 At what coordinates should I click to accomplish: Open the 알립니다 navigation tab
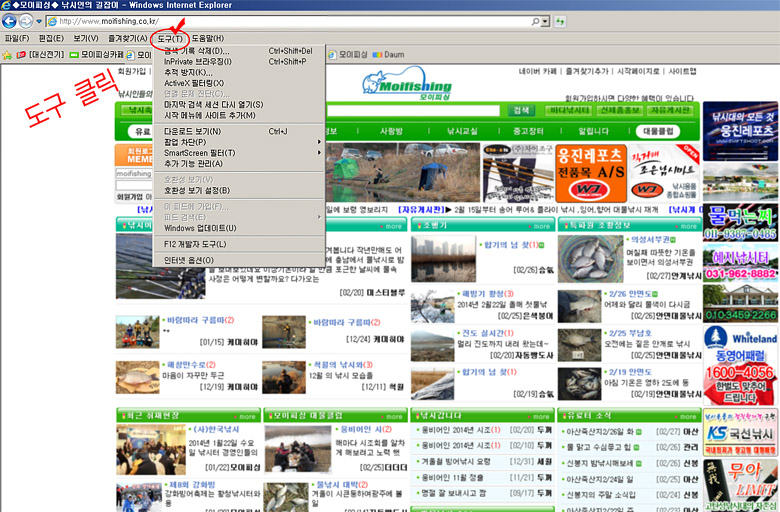tap(593, 131)
